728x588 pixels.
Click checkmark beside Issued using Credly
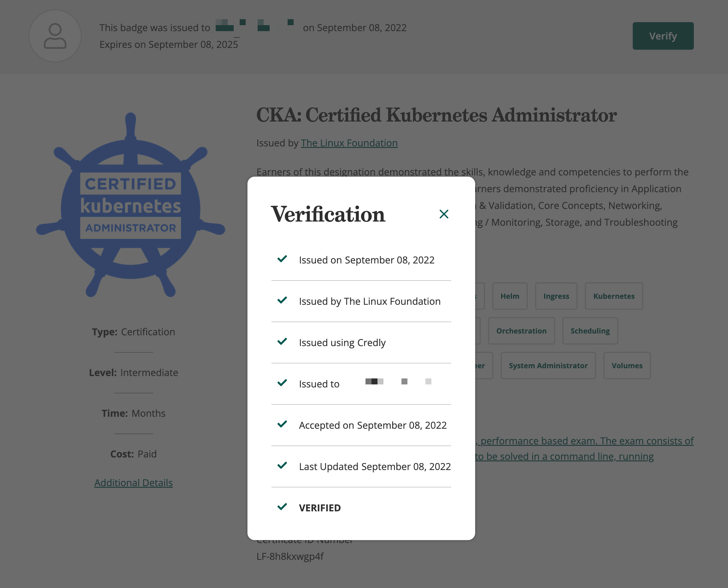click(282, 342)
